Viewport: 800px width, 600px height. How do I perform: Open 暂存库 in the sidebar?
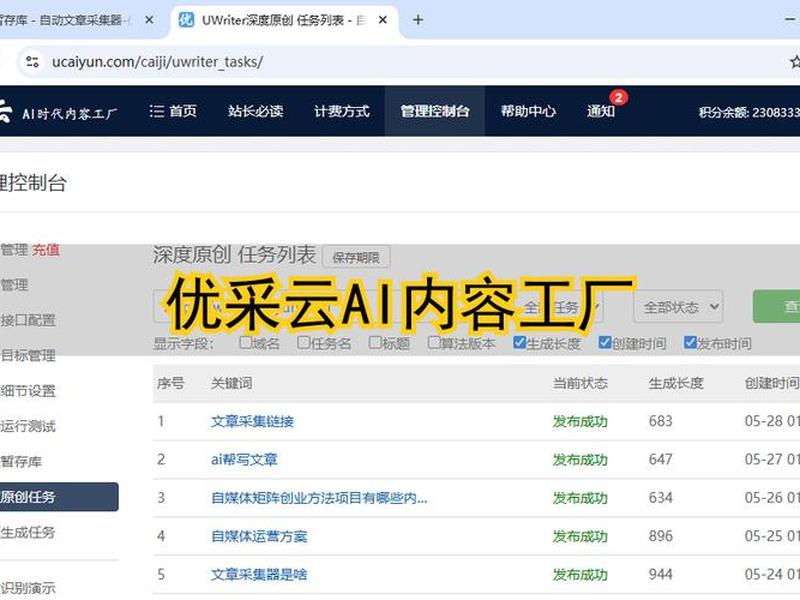click(x=20, y=462)
